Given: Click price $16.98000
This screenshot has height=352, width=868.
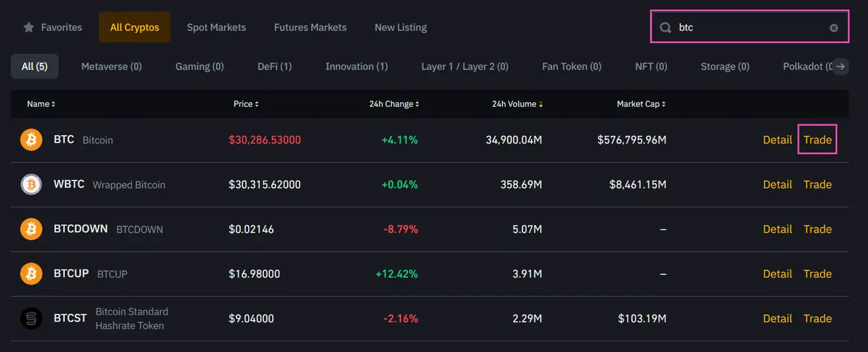Looking at the screenshot, I should pyautogui.click(x=254, y=274).
